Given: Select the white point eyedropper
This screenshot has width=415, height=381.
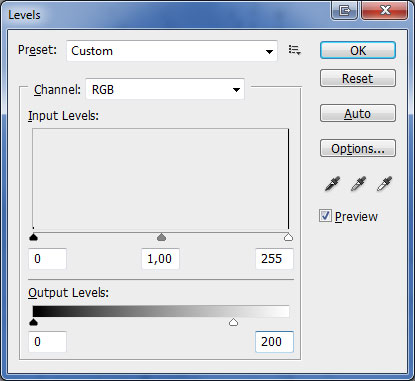Looking at the screenshot, I should coord(384,184).
